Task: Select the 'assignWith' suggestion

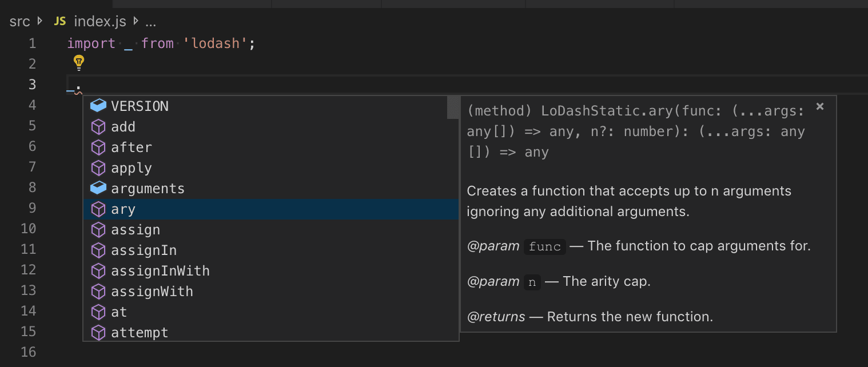Action: [x=152, y=290]
